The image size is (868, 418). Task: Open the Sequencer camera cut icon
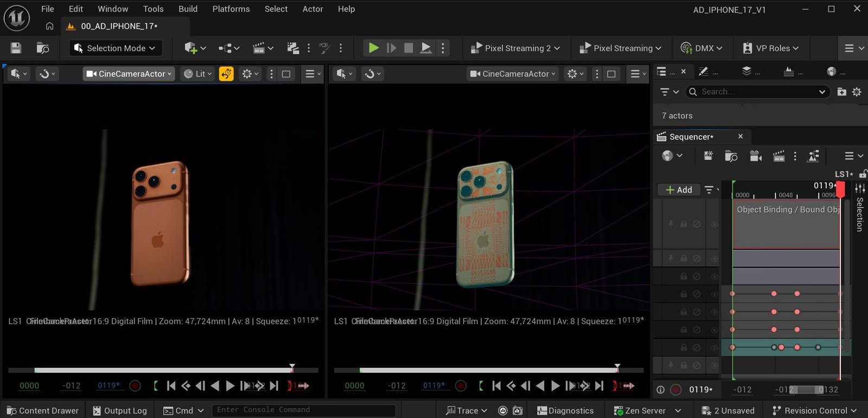[x=756, y=156]
